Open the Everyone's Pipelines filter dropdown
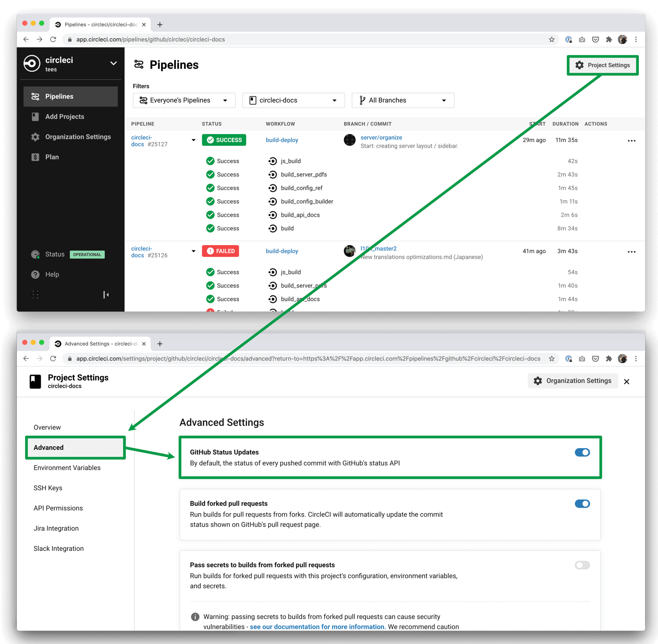 point(184,100)
